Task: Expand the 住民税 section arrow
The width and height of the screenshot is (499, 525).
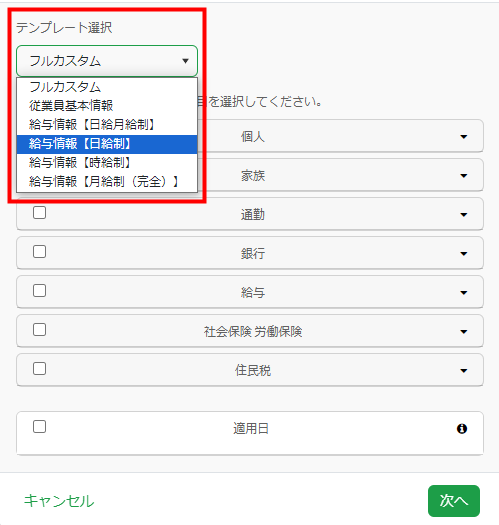Action: [464, 371]
